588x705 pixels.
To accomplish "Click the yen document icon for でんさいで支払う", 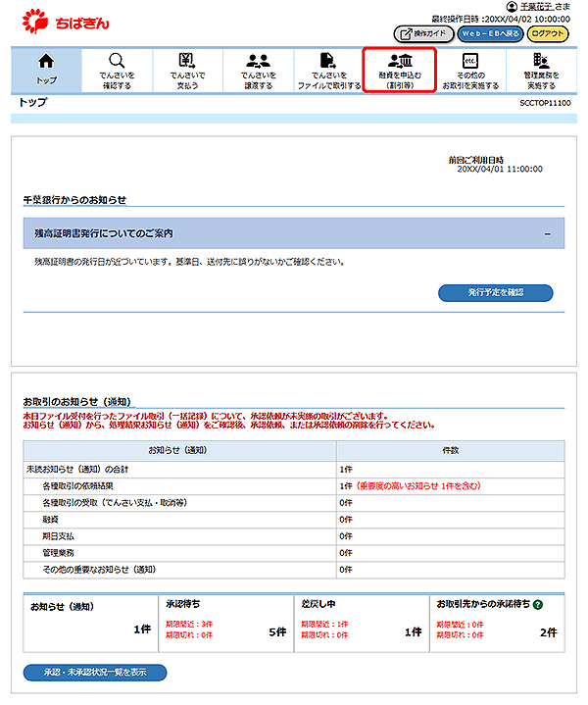I will (187, 61).
